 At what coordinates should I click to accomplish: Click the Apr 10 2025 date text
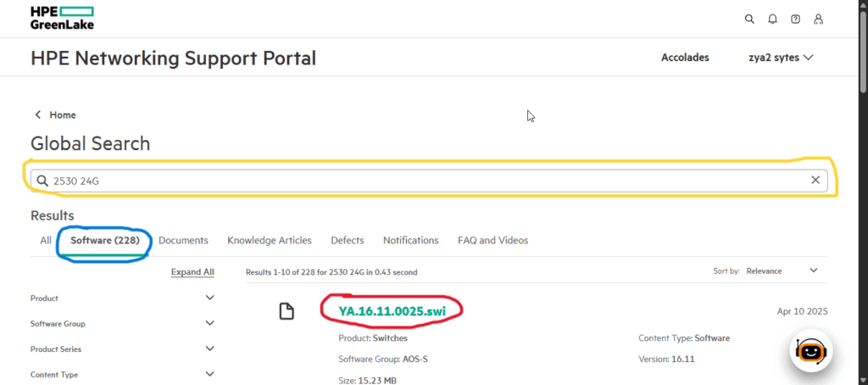tap(802, 311)
